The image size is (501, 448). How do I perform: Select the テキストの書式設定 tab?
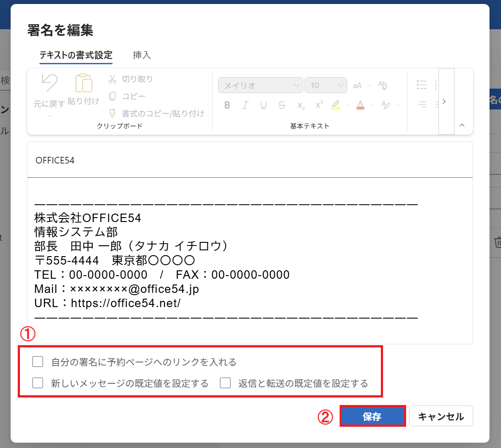coord(76,55)
